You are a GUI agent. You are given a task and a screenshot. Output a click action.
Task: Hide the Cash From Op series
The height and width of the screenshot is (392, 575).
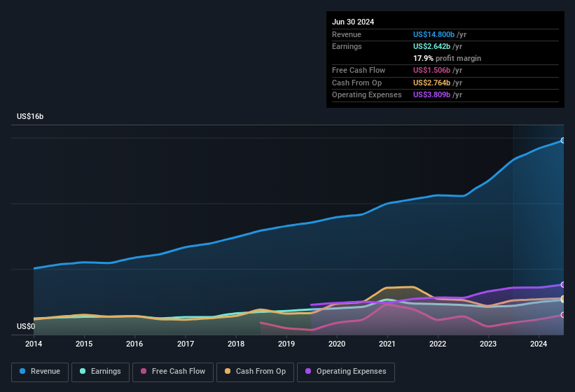tap(255, 372)
